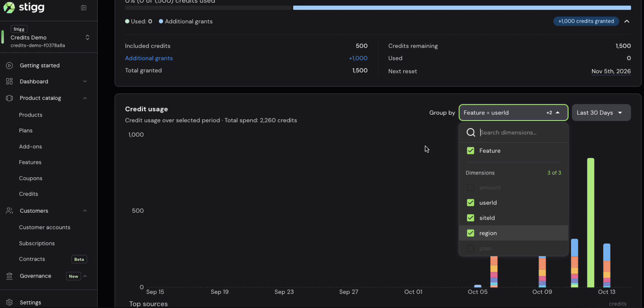Click the credits usage progress bar

378,8
